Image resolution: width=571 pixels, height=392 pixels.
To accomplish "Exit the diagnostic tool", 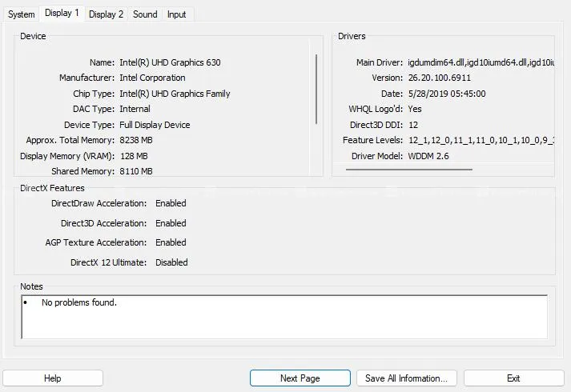I will 513,378.
